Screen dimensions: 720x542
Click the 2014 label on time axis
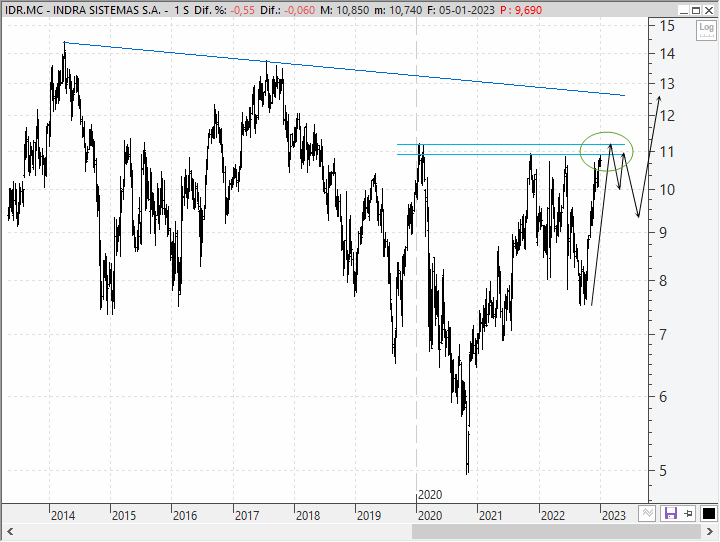click(63, 515)
